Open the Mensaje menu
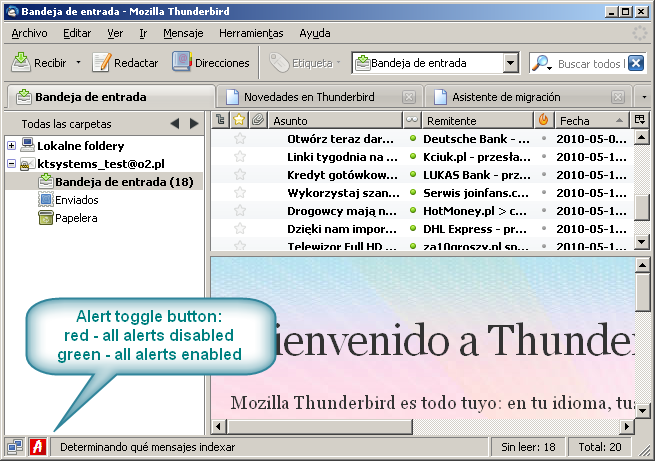This screenshot has height=461, width=655. (x=183, y=33)
